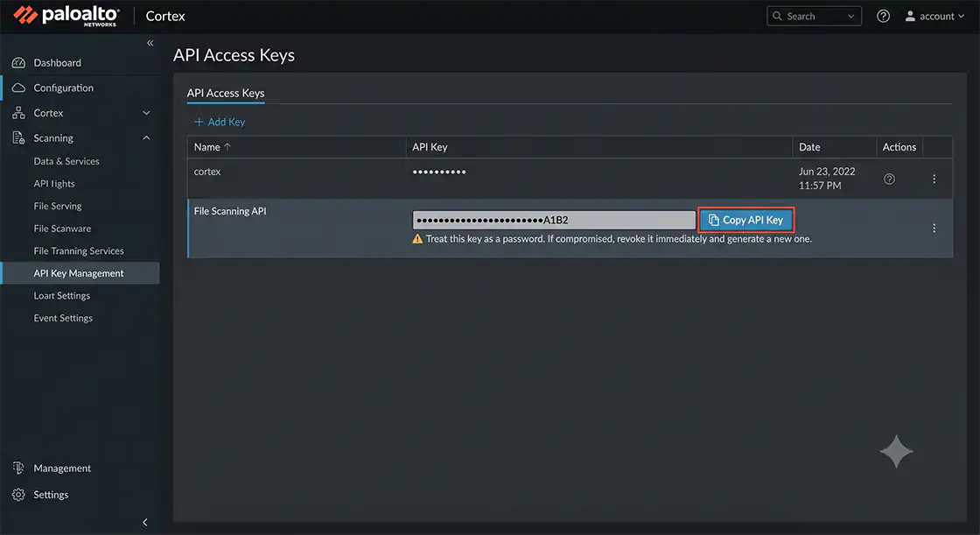Click the Jun 23, 2022 date cell
The height and width of the screenshot is (535, 980).
pyautogui.click(x=827, y=179)
